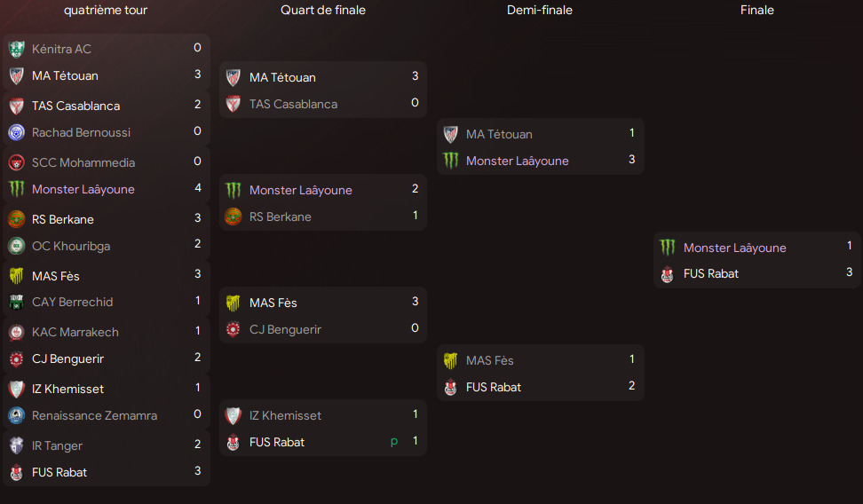Select the Renaissance Zemamra club crest
Viewport: 863px width, 504px height.
coord(16,415)
